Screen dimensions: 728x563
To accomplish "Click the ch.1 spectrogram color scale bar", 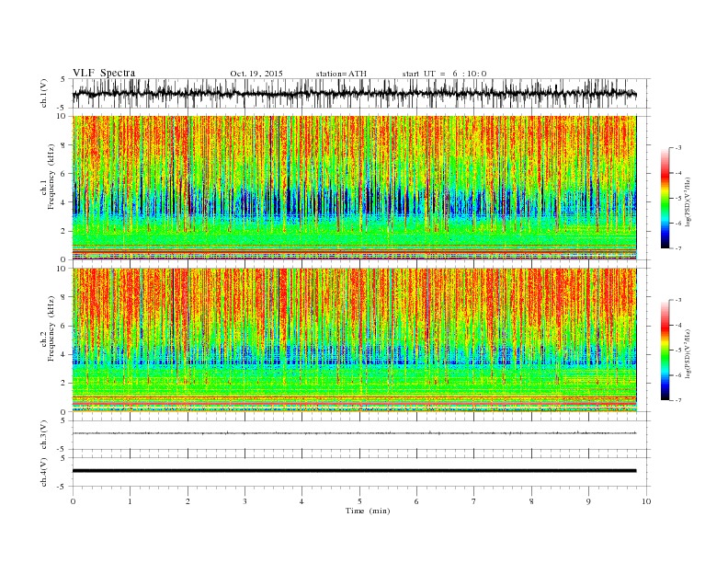I will 665,198.
